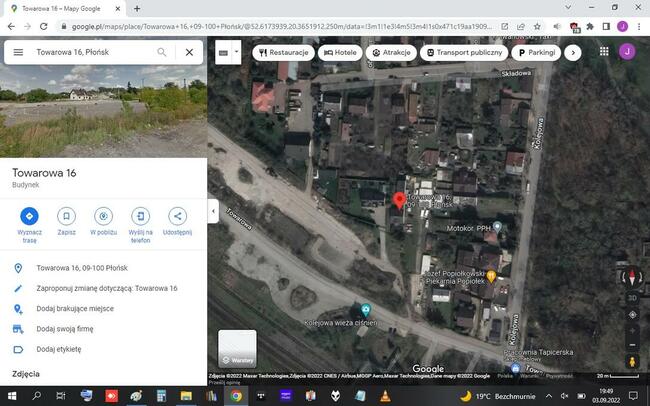Open Windows taskbar search
Screen dimensions: 650x406
tap(36, 396)
